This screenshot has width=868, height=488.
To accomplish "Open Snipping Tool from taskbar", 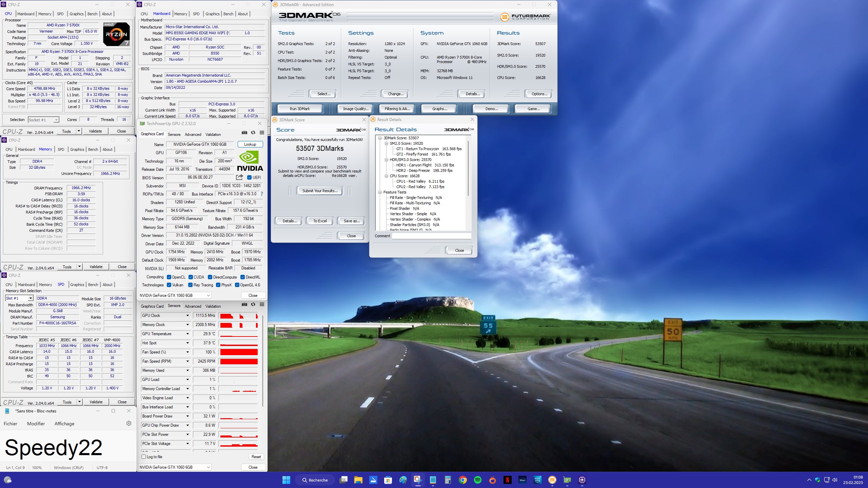I will (x=418, y=480).
